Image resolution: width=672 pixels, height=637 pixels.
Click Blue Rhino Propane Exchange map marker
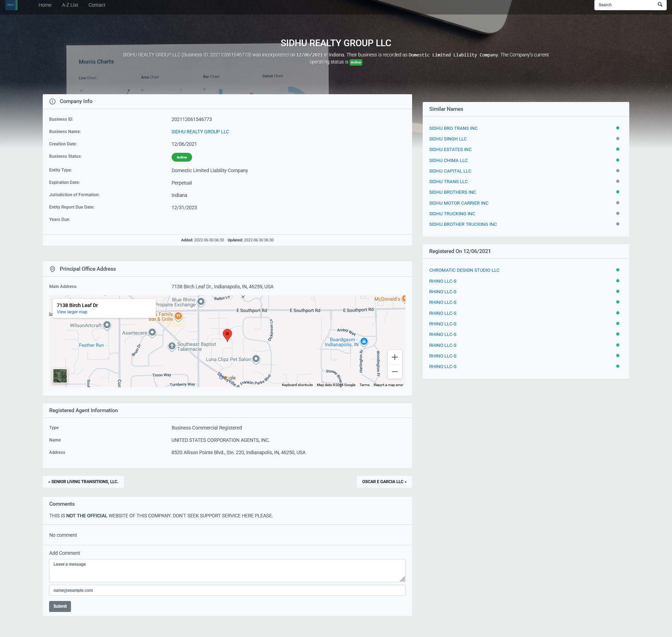pos(201,302)
